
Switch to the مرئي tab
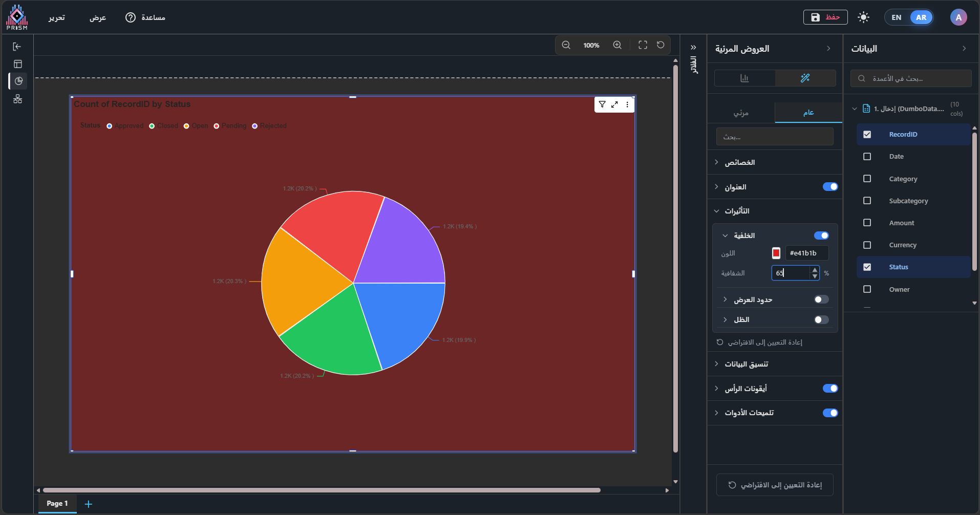point(741,113)
